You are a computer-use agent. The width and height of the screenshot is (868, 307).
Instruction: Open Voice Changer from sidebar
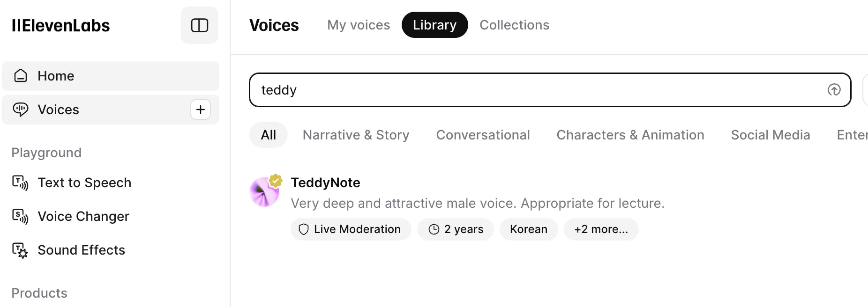[83, 216]
